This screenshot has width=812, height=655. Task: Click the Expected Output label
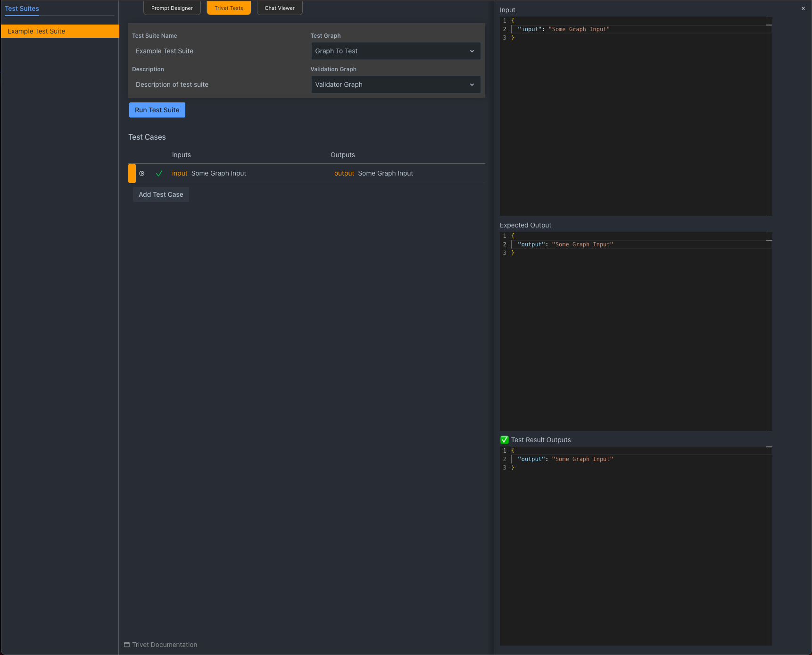[x=525, y=225]
